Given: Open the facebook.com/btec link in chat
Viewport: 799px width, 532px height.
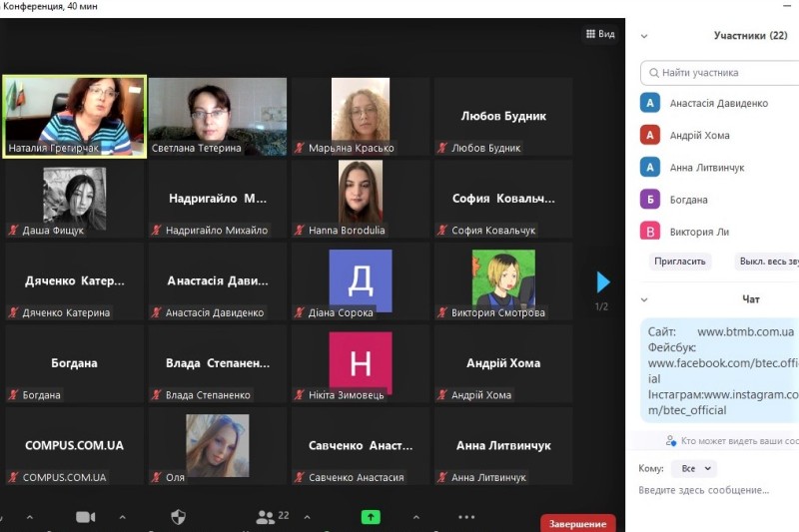Looking at the screenshot, I should click(723, 370).
